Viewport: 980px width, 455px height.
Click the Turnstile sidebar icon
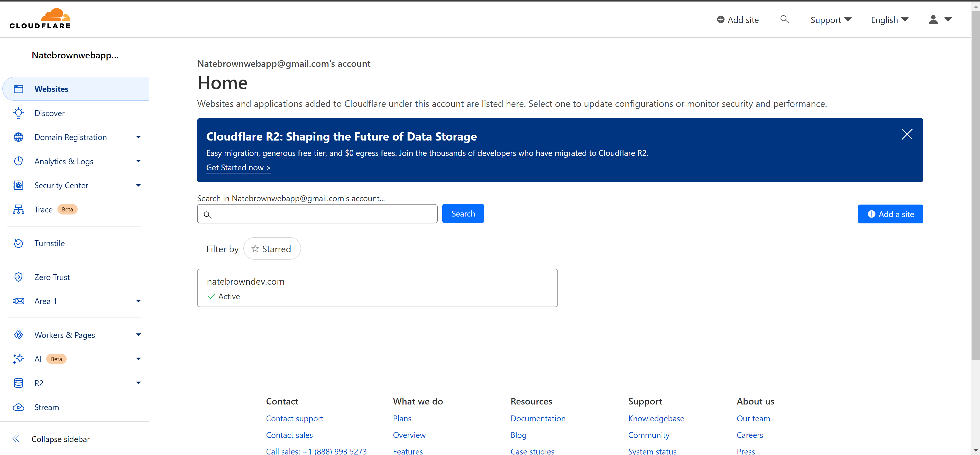click(x=18, y=242)
